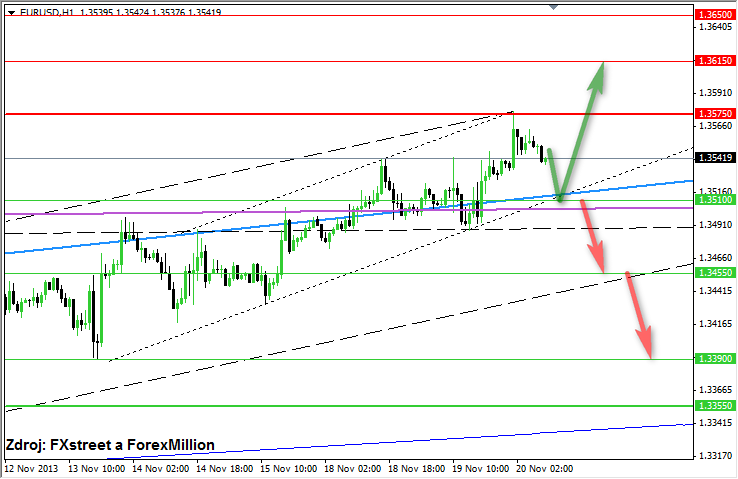Click the 14 Nov 02:00 time label
Image resolution: width=738 pixels, height=479 pixels.
coord(160,469)
